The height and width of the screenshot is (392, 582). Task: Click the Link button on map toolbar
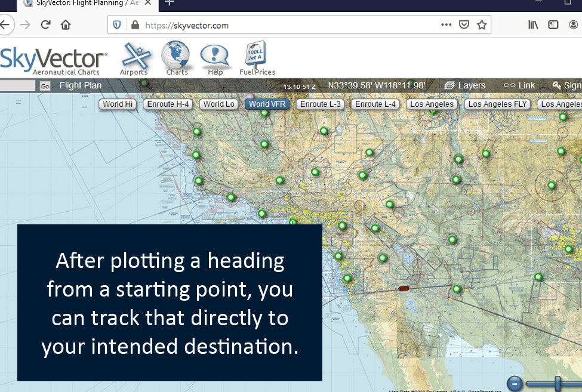pyautogui.click(x=519, y=85)
